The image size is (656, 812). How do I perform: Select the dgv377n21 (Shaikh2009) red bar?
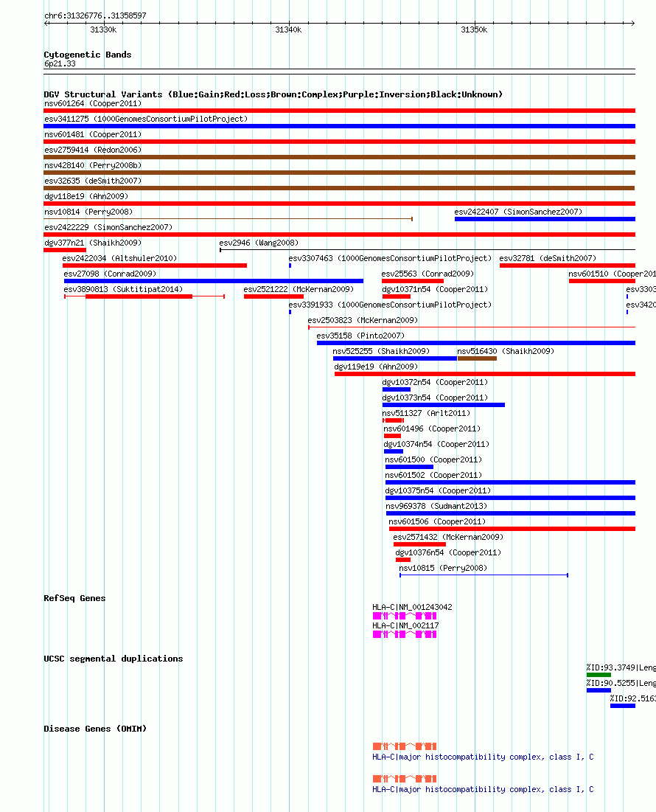(65, 251)
